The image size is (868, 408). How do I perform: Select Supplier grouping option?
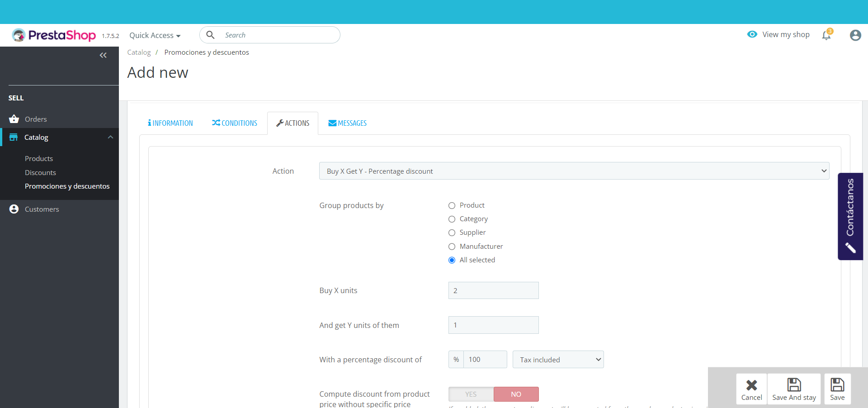452,232
